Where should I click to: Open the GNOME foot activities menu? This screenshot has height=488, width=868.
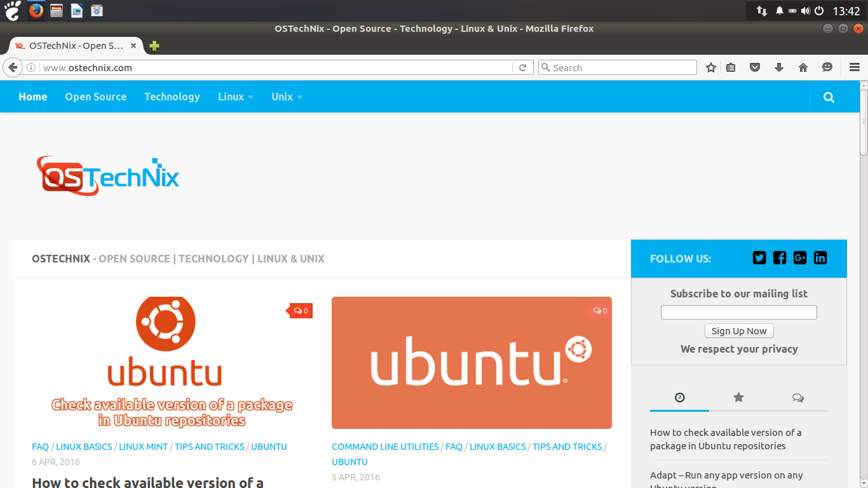(12, 10)
